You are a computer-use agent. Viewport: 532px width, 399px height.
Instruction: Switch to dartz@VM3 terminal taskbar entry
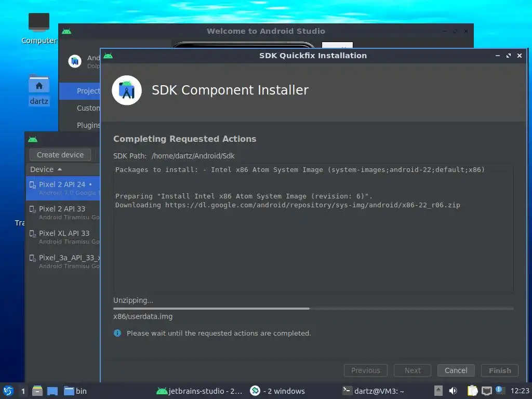[373, 391]
